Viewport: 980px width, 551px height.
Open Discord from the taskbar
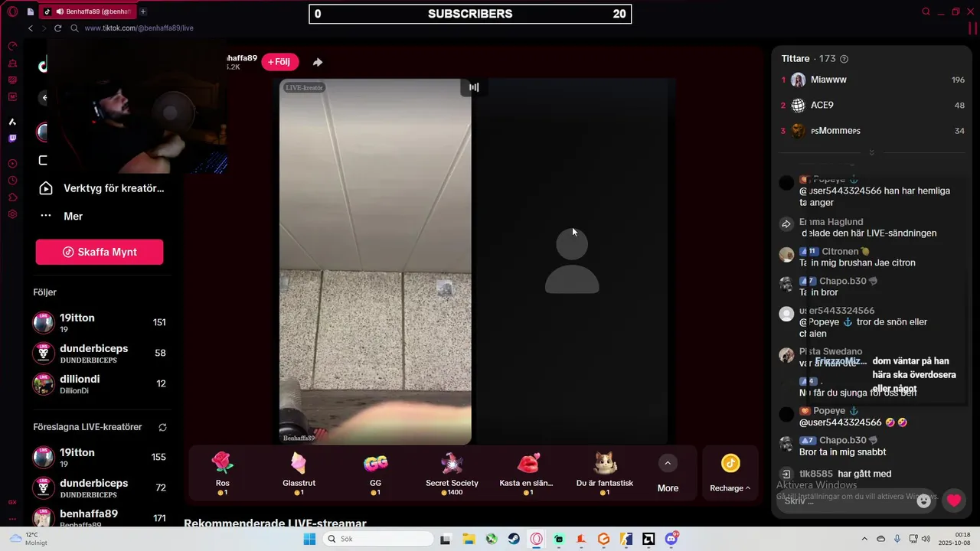coord(671,539)
